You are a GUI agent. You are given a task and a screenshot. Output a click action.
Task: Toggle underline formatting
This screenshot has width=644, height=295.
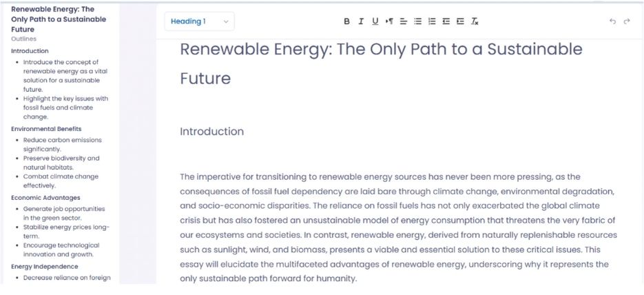pos(375,21)
